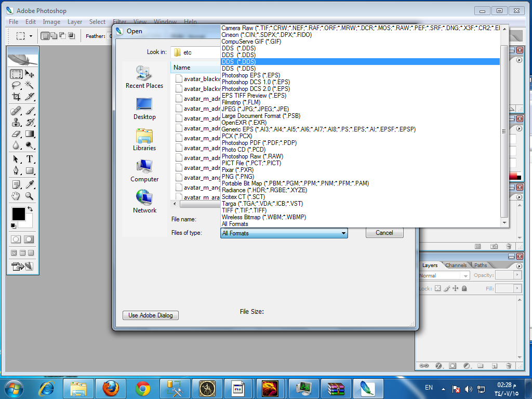Select the Magic Wand tool
Viewport: 532px width, 399px height.
(x=30, y=85)
